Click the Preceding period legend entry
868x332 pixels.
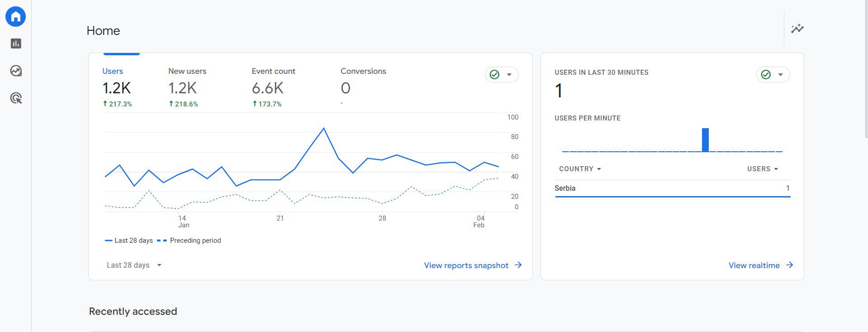point(189,241)
